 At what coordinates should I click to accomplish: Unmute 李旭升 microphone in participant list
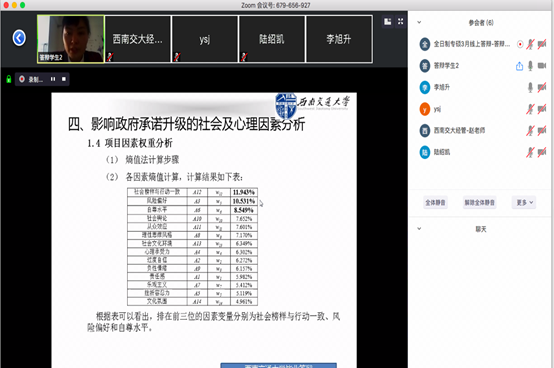point(530,87)
